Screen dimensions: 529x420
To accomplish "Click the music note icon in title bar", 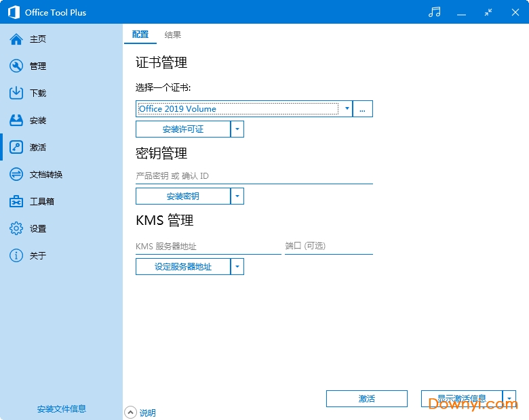I will (435, 12).
